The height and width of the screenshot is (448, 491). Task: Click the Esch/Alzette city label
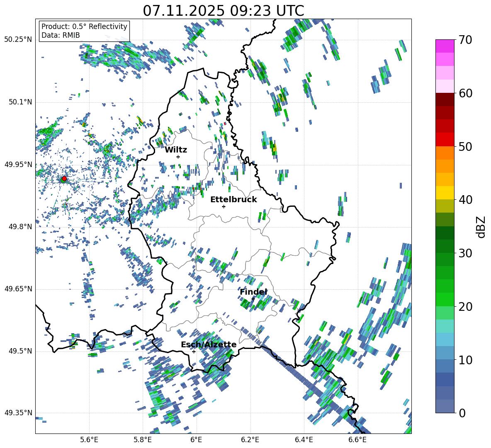[x=209, y=344]
